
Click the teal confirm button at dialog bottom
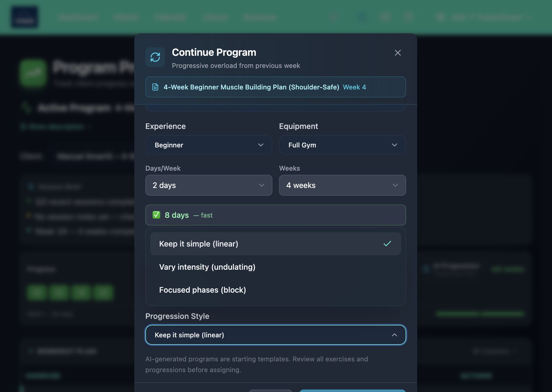(352, 391)
